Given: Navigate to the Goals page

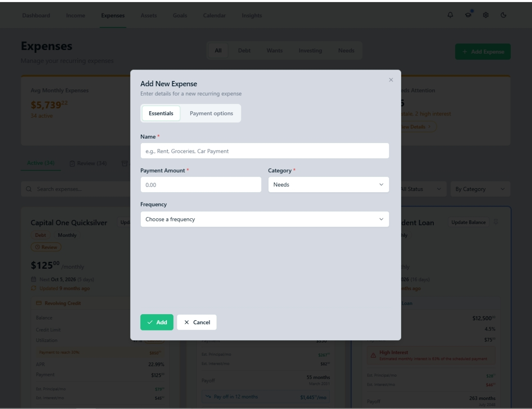Looking at the screenshot, I should coord(180,16).
